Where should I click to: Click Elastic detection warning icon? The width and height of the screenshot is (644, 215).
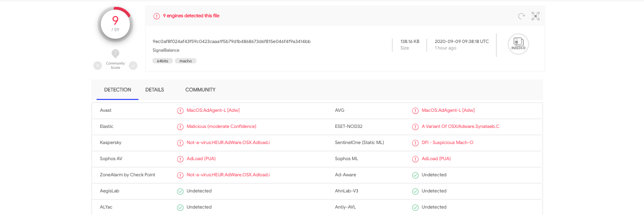point(180,126)
